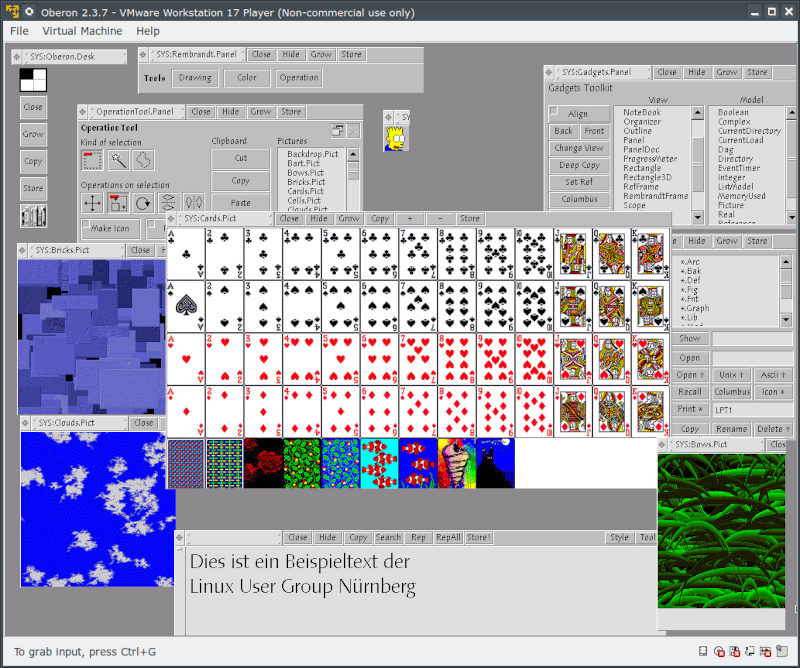Viewport: 800px width, 668px height.
Task: Click the red rose card back thumbnail
Action: [264, 463]
